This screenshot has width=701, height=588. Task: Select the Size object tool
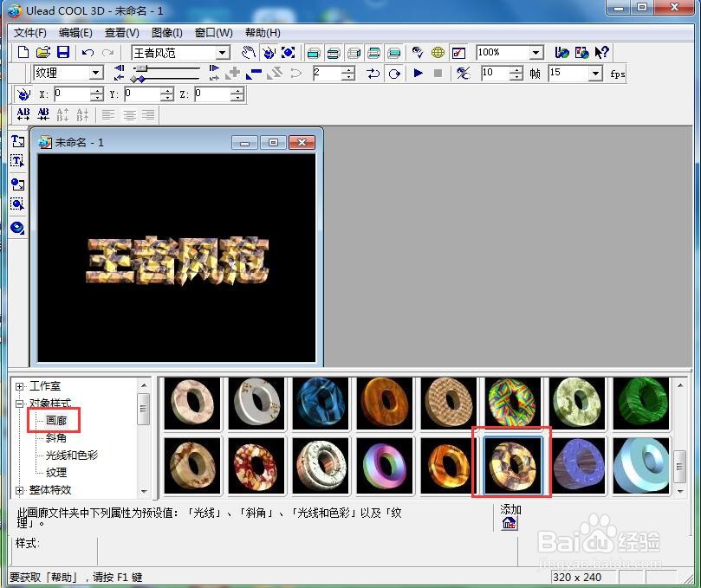pos(289,53)
